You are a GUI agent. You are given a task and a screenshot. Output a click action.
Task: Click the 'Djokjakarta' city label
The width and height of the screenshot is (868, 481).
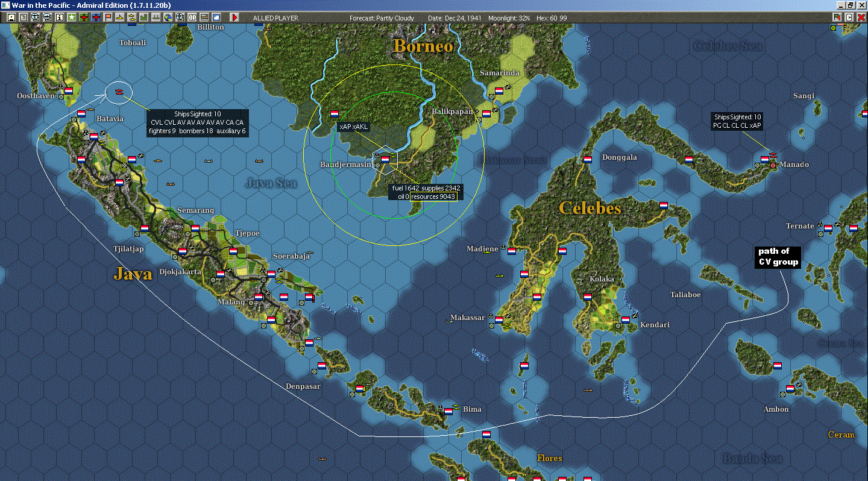tap(180, 272)
